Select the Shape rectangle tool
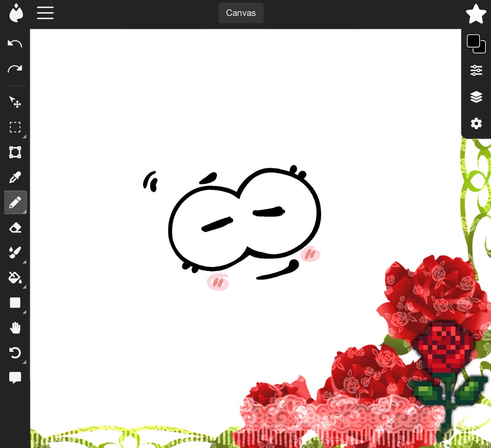This screenshot has height=448, width=491. (15, 303)
